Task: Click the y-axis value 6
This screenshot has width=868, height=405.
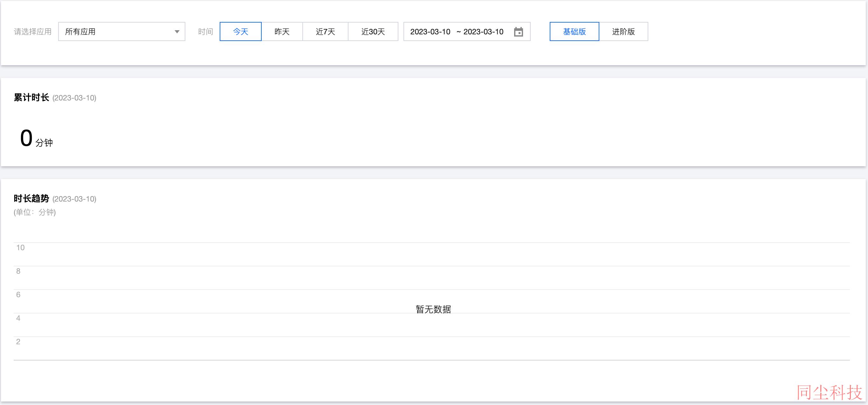Action: pos(18,295)
